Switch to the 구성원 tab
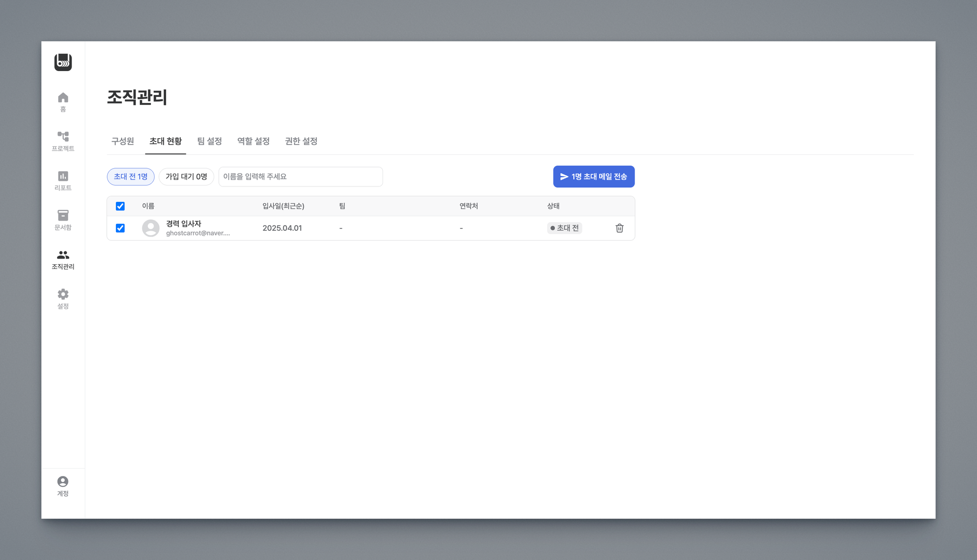Screen dimensions: 977x560 pos(123,141)
